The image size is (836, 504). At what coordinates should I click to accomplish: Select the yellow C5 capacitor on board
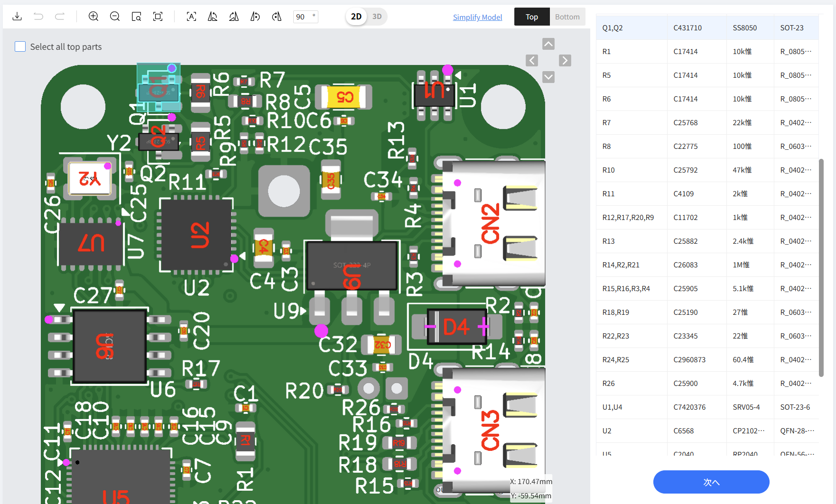(344, 97)
